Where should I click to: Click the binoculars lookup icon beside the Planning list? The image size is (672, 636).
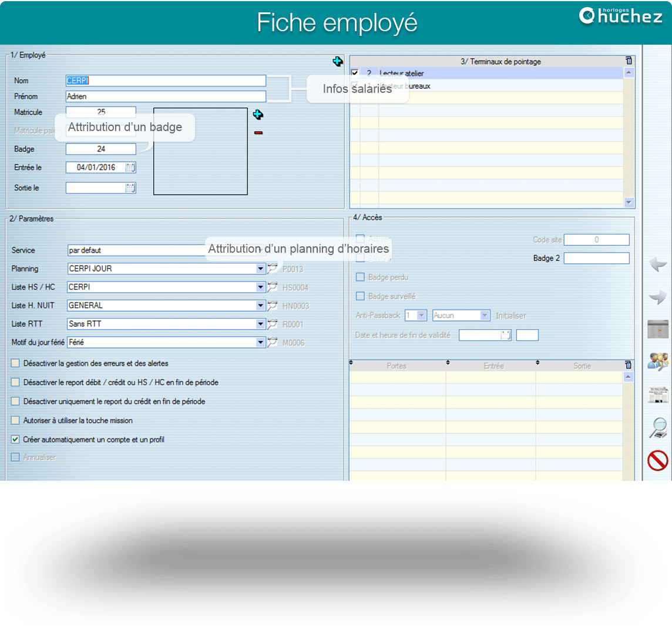[x=272, y=268]
